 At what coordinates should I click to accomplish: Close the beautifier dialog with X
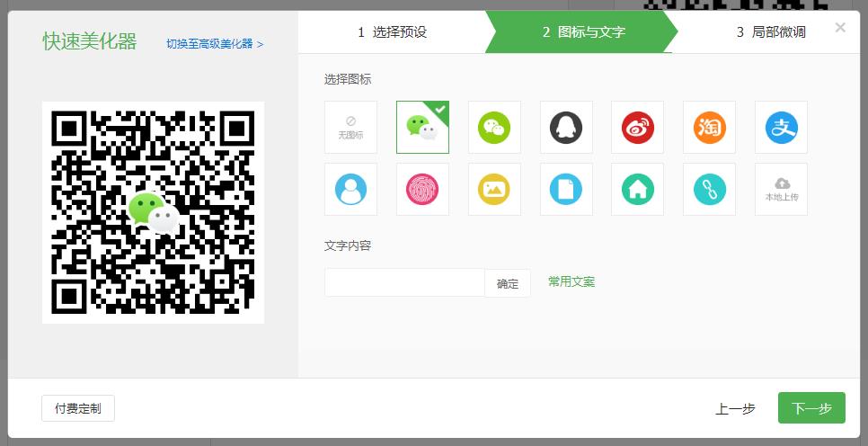click(x=840, y=27)
